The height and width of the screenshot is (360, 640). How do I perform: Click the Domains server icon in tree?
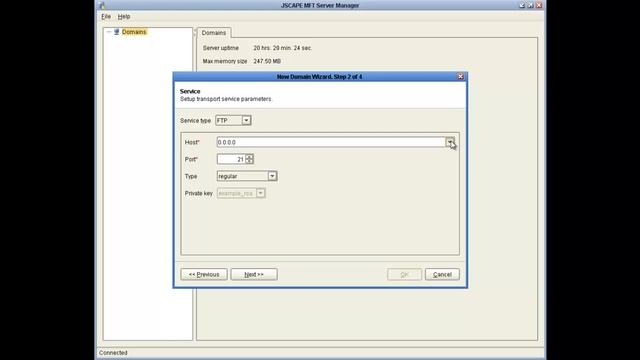(116, 32)
